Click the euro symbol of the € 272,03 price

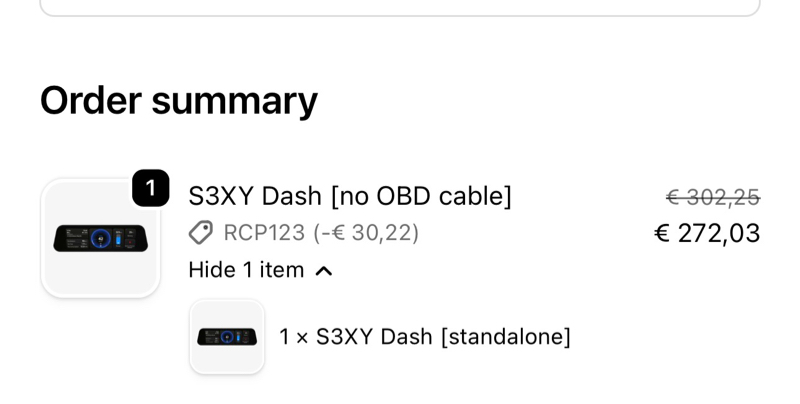661,234
